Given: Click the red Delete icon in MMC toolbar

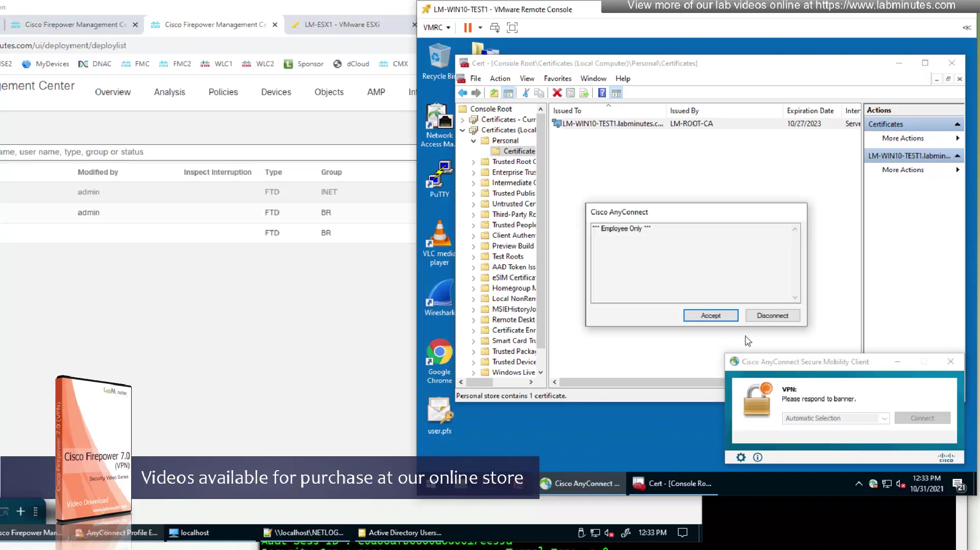Looking at the screenshot, I should point(557,93).
